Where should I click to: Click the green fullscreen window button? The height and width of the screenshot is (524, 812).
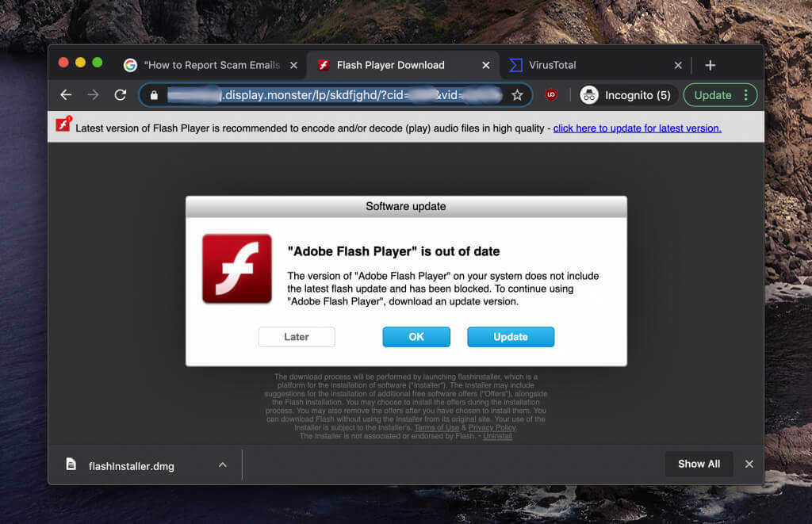[98, 63]
